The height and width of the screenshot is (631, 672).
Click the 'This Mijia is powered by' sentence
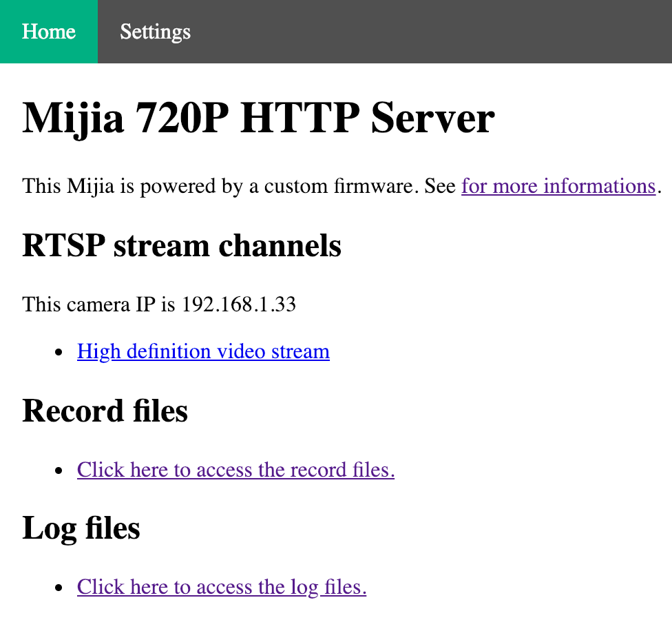[x=342, y=186]
